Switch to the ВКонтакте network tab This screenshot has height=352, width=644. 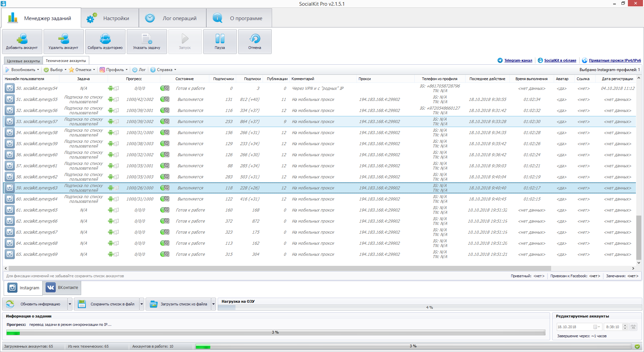tap(62, 288)
